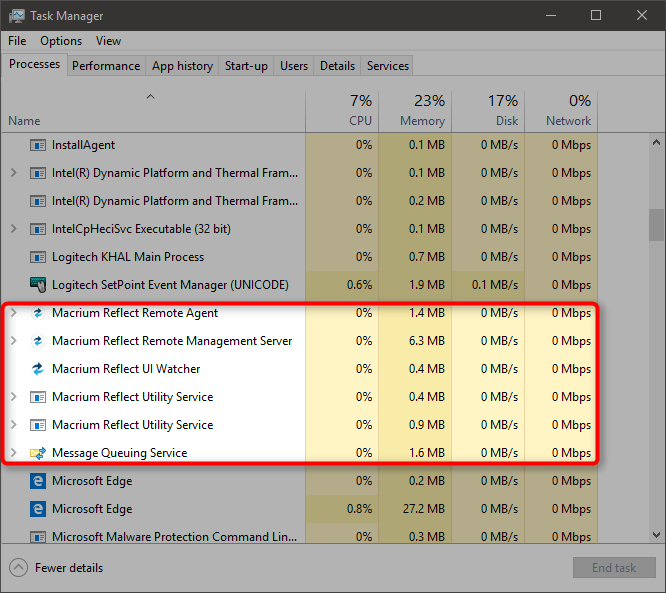This screenshot has width=666, height=593.
Task: Click the IntelCpHeciSvc Executable process icon
Action: pyautogui.click(x=38, y=229)
